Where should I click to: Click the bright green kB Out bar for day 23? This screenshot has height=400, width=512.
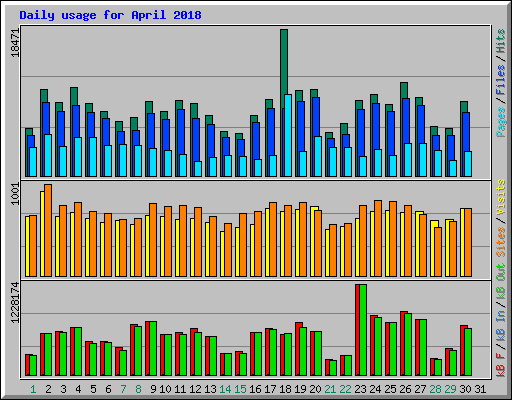(363, 330)
